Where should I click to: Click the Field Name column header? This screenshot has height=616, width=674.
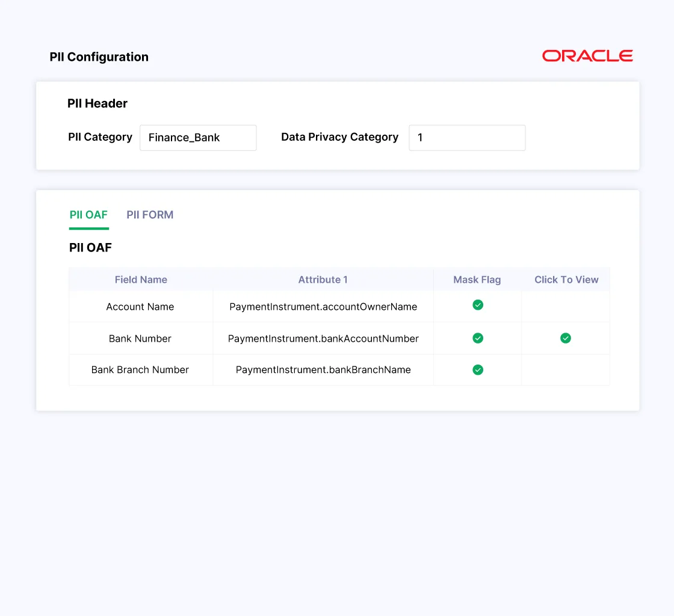pyautogui.click(x=141, y=280)
